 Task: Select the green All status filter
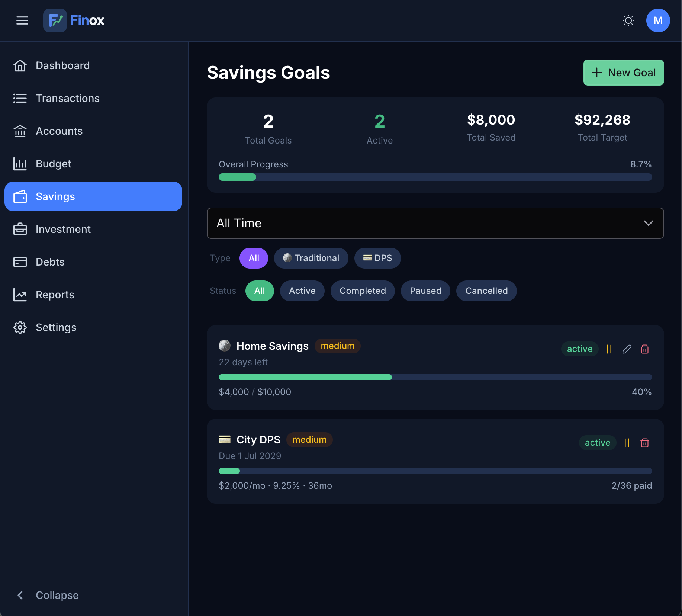coord(260,291)
